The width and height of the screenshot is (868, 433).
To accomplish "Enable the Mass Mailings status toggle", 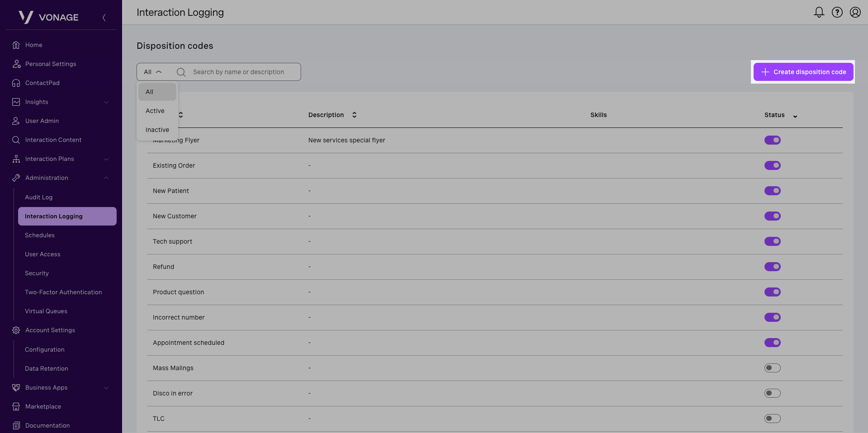I will [x=772, y=368].
